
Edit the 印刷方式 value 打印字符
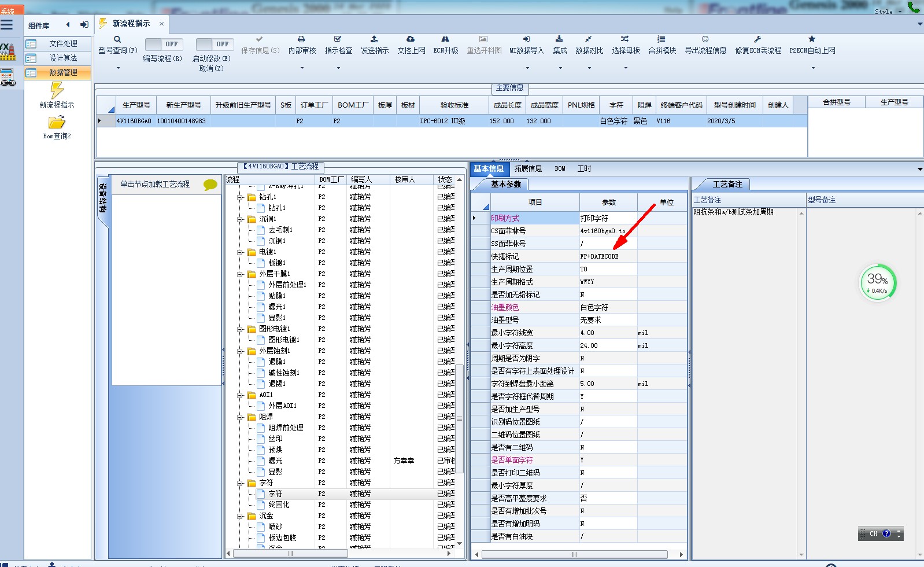pos(608,218)
